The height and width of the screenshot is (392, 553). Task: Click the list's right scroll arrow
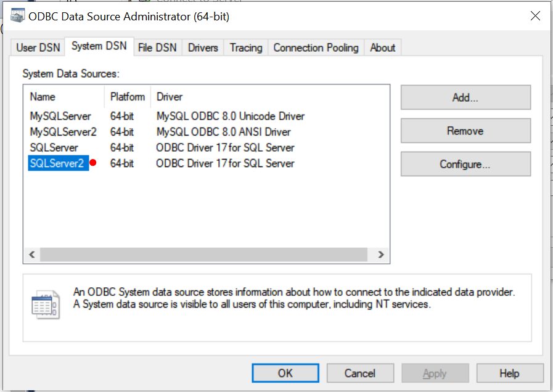pyautogui.click(x=381, y=255)
